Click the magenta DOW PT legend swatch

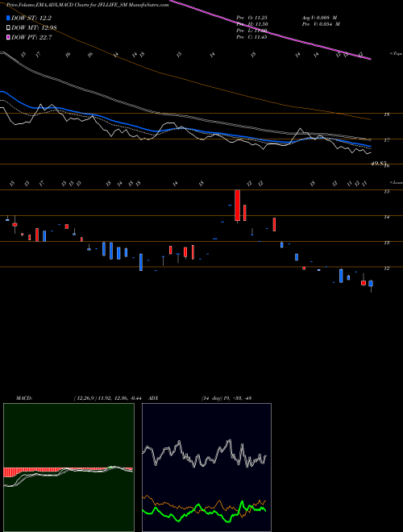click(8, 37)
